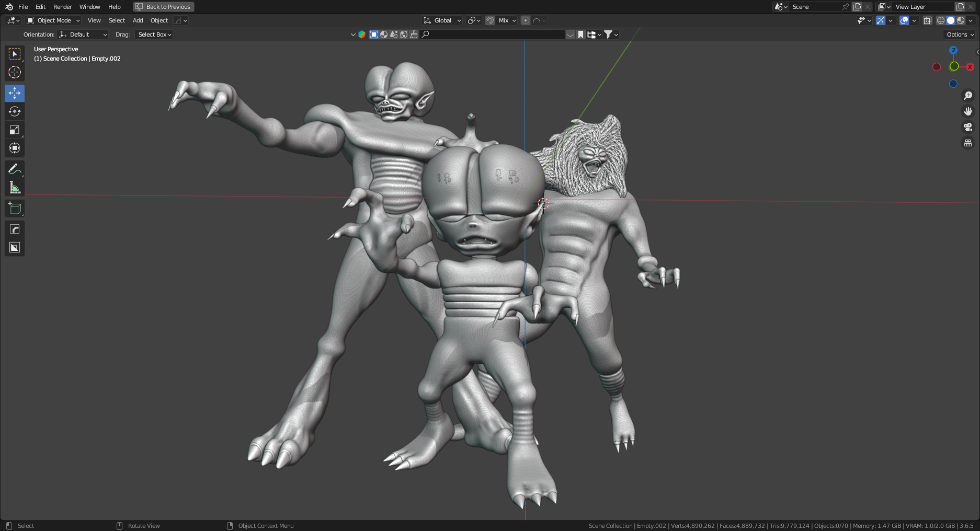Open the Render menu
Screen dimensions: 980x531
(x=62, y=7)
